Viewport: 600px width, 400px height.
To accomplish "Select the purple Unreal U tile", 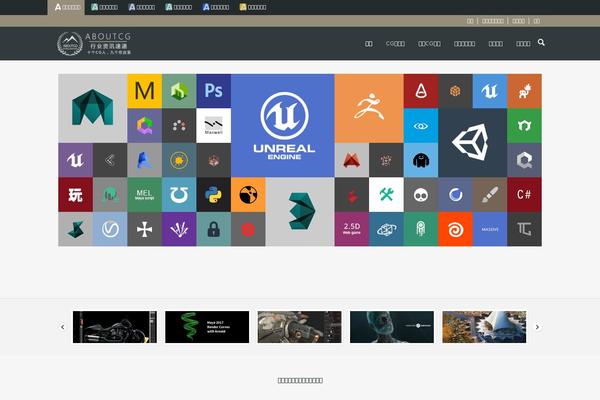I will pyautogui.click(x=75, y=160).
